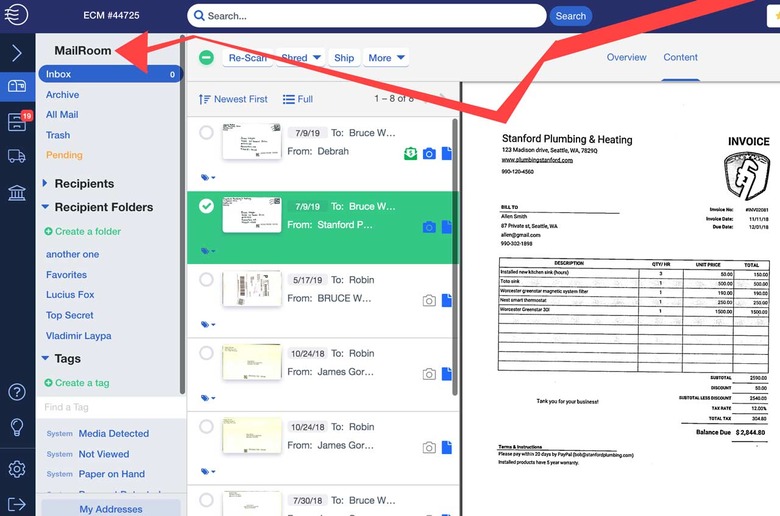Select the 7/30/18 mail to Bruce W…

(x=206, y=500)
